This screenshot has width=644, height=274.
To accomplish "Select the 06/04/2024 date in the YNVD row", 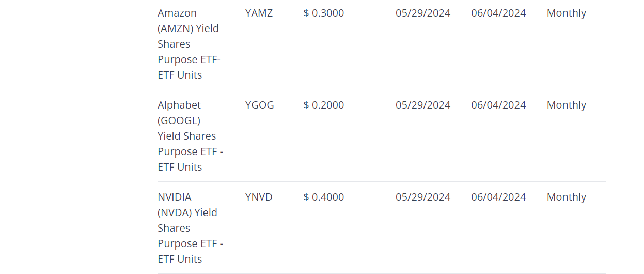I will pyautogui.click(x=498, y=197).
